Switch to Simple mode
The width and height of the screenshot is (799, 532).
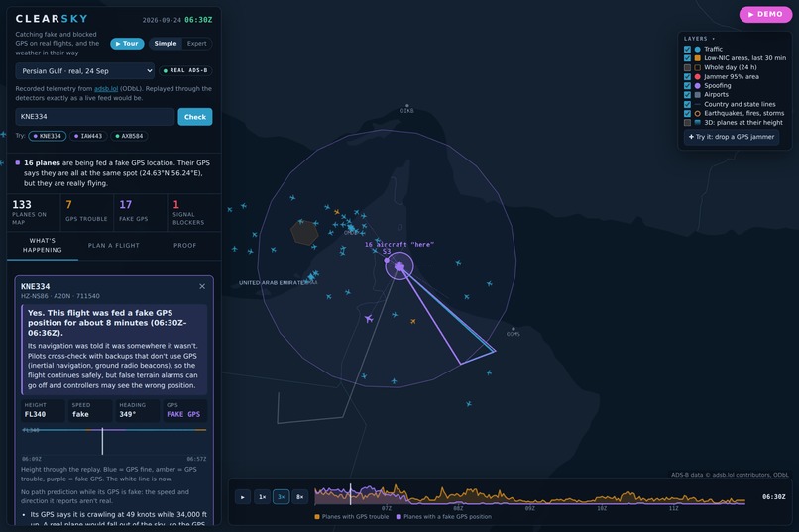tap(166, 44)
